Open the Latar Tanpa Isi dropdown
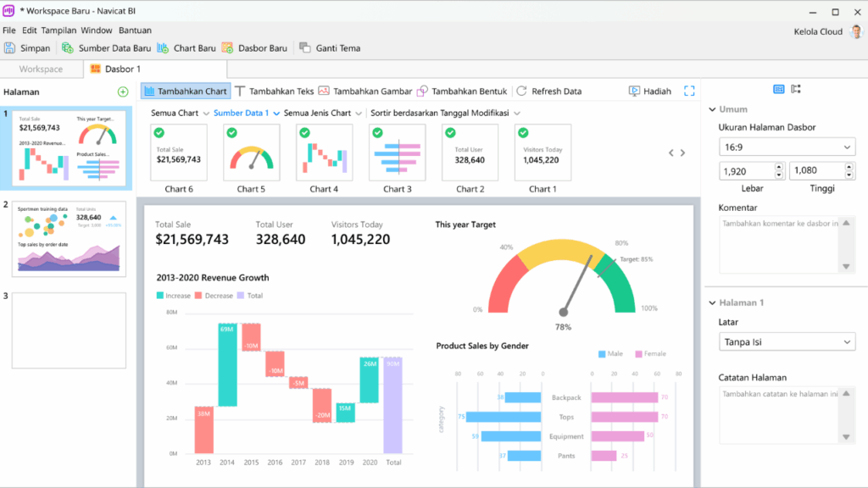 click(787, 341)
